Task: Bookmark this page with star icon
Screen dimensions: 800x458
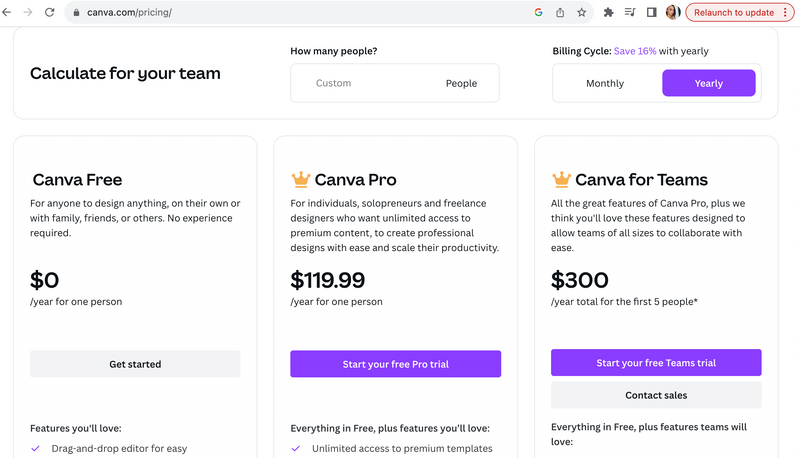Action: [x=581, y=12]
